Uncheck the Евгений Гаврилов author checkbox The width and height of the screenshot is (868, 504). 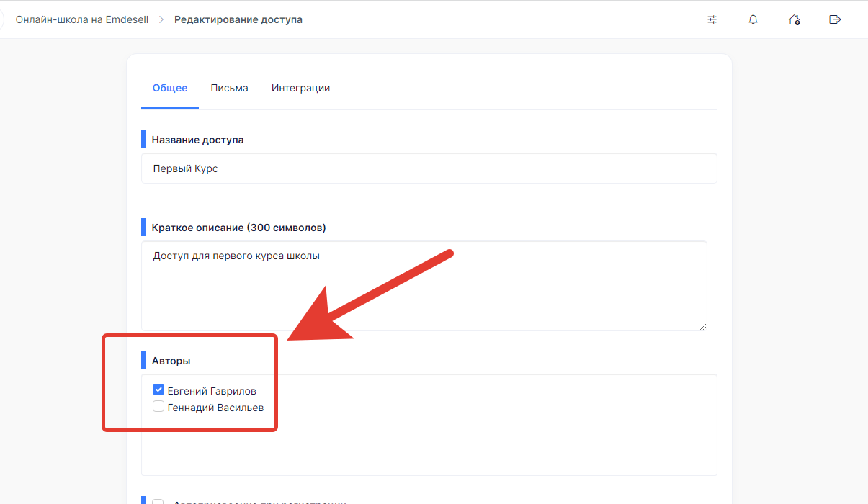pos(158,390)
